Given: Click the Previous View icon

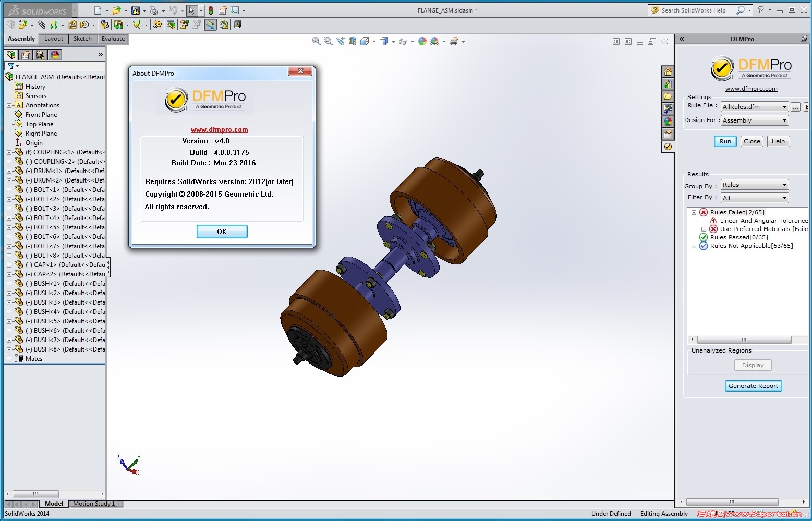Looking at the screenshot, I should [x=341, y=41].
